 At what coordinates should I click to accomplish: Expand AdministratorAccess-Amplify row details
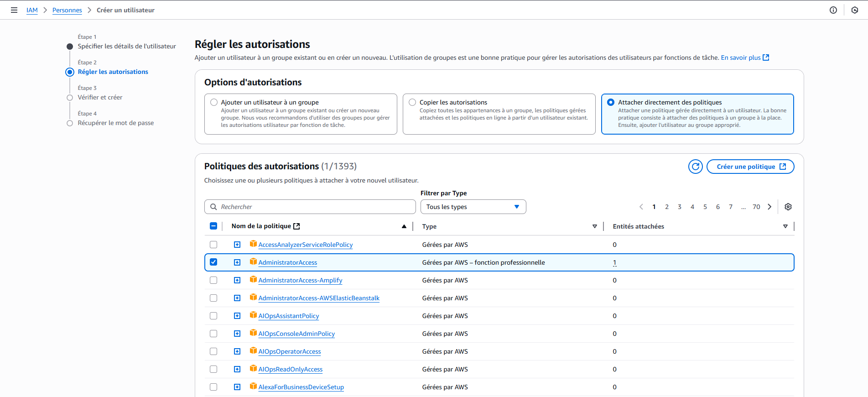click(x=237, y=280)
